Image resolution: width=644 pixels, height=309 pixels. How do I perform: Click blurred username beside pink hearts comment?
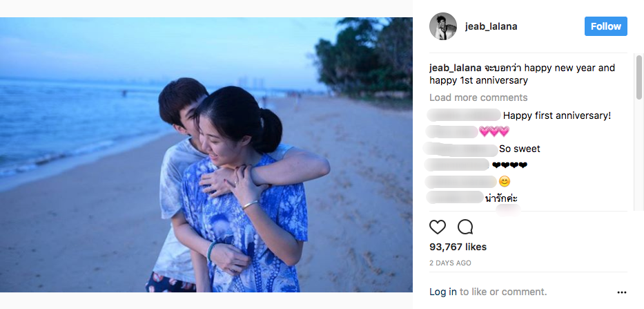tap(452, 131)
